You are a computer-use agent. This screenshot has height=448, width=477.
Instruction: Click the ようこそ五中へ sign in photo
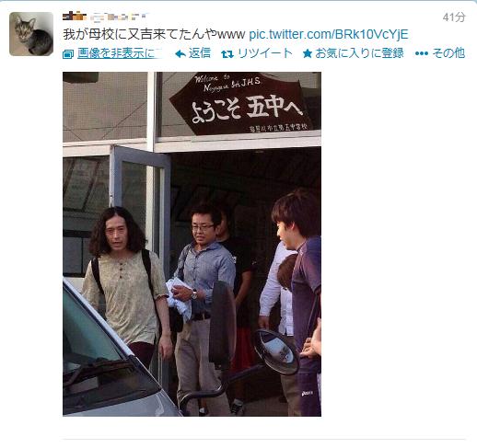tap(241, 104)
